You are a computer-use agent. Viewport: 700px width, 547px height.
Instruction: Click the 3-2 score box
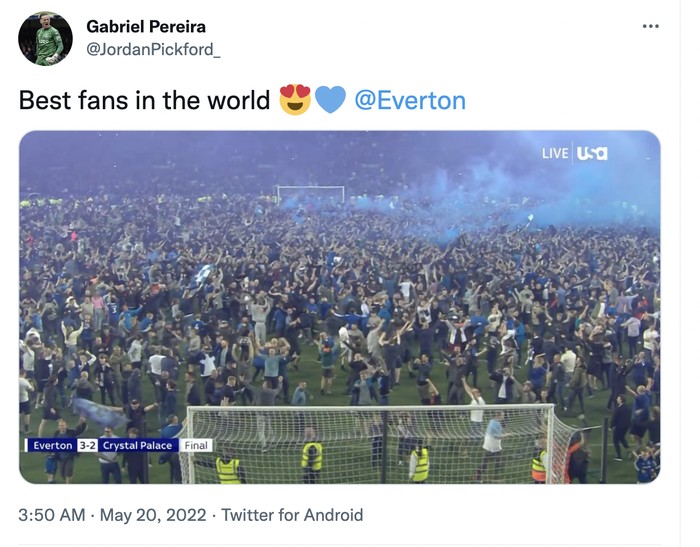click(x=87, y=445)
